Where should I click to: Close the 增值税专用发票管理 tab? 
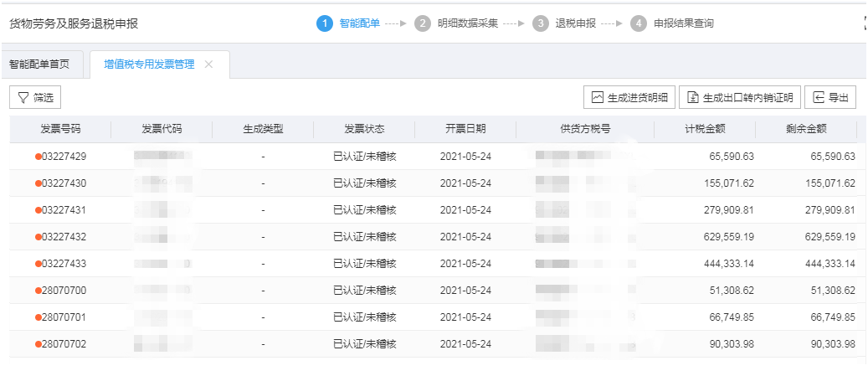[x=209, y=64]
